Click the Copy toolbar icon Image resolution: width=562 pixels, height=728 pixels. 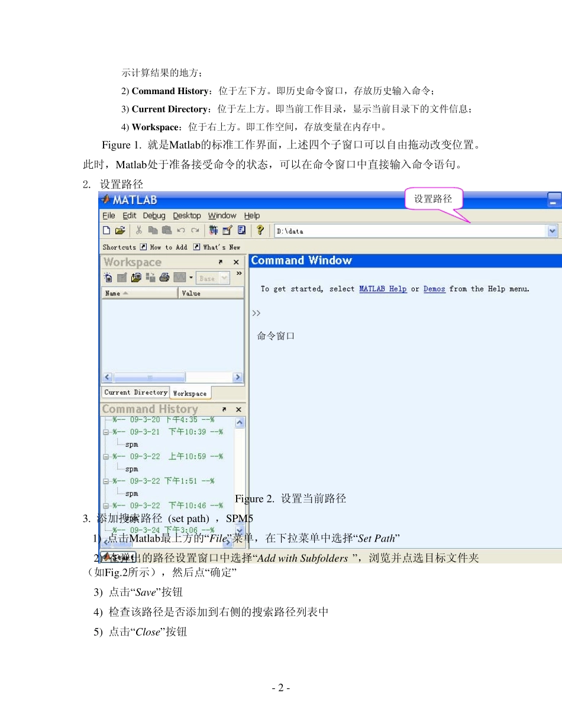(x=153, y=230)
